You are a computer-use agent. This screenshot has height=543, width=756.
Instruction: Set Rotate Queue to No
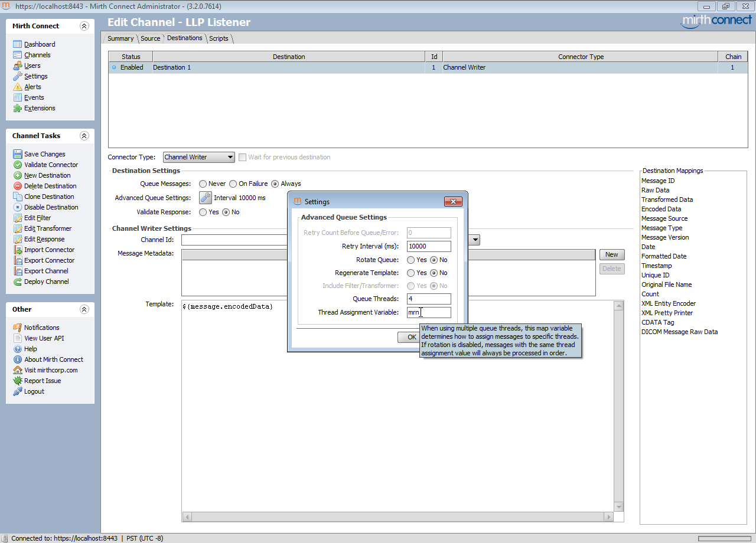click(x=434, y=260)
